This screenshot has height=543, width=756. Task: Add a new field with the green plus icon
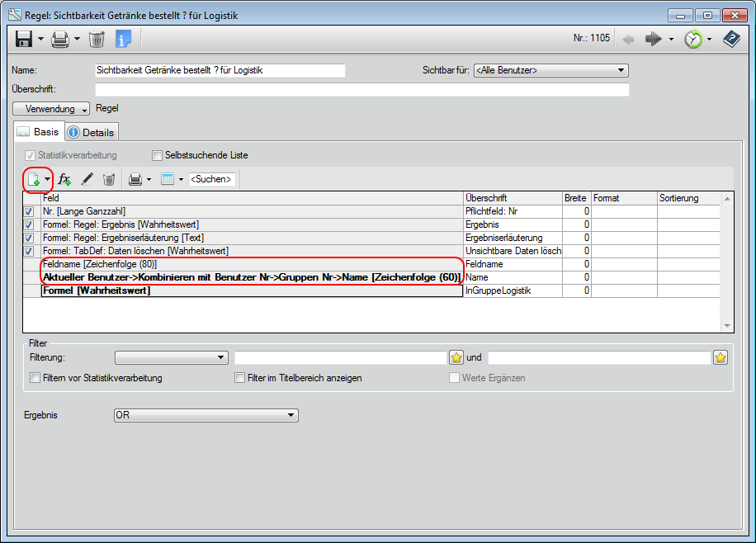[x=34, y=179]
